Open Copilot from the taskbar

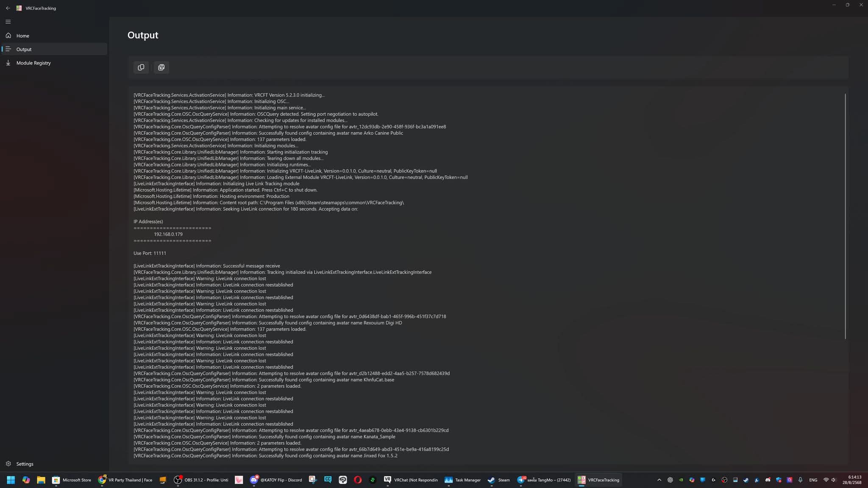[x=26, y=480]
